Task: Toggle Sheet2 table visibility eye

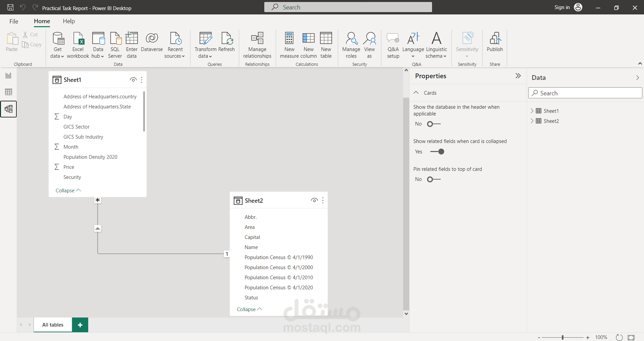Action: tap(314, 200)
